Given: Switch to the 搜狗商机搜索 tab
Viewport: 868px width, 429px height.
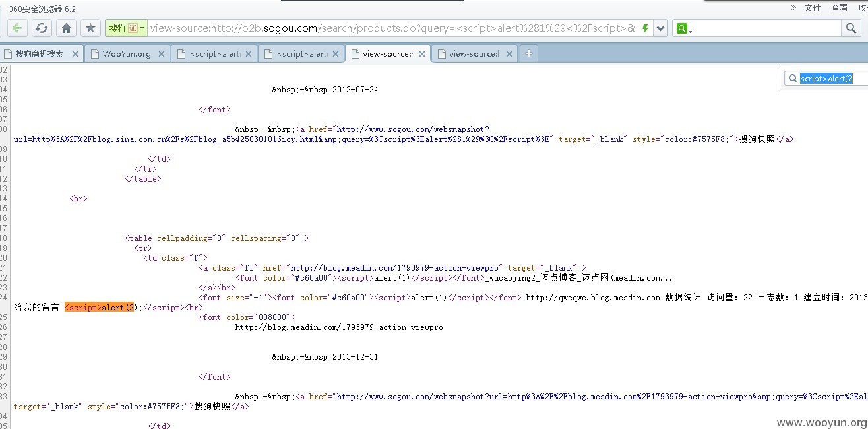Looking at the screenshot, I should tap(40, 54).
